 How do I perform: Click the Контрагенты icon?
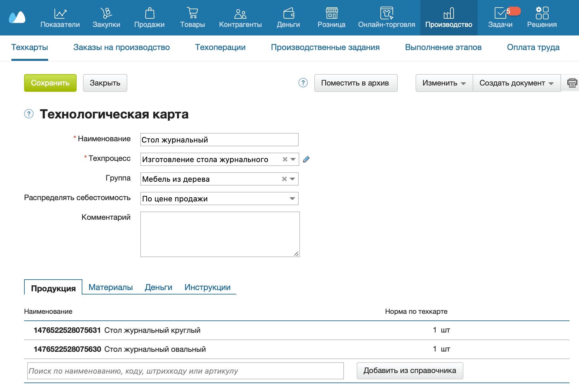point(240,13)
